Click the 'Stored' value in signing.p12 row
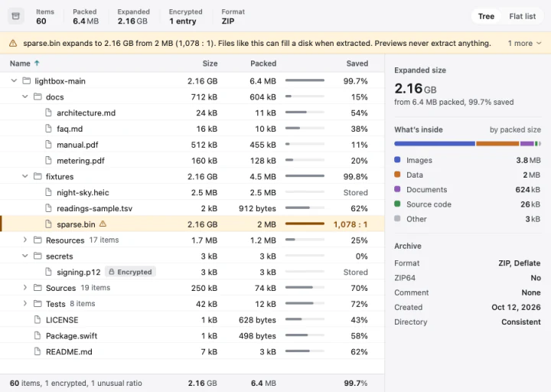The image size is (551, 392). [x=356, y=272]
